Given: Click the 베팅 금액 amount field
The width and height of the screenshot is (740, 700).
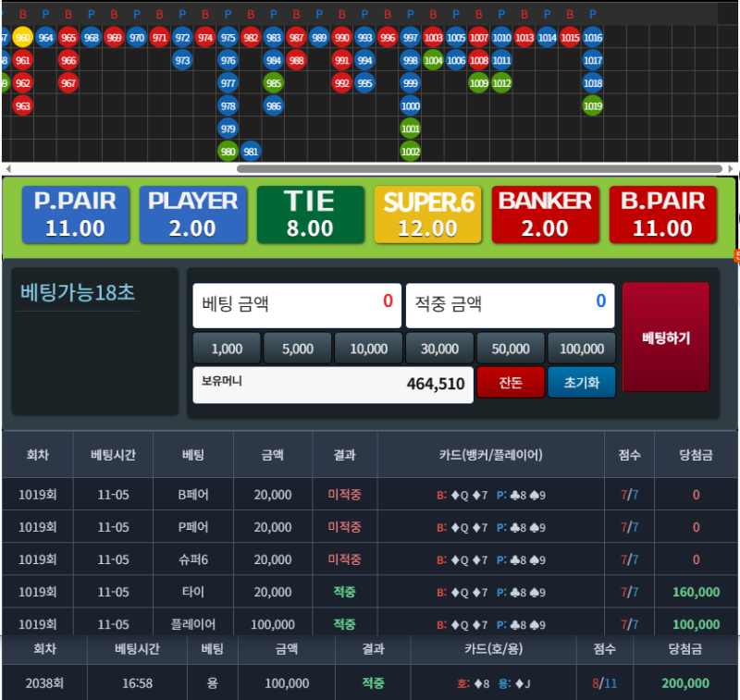Looking at the screenshot, I should (x=296, y=305).
